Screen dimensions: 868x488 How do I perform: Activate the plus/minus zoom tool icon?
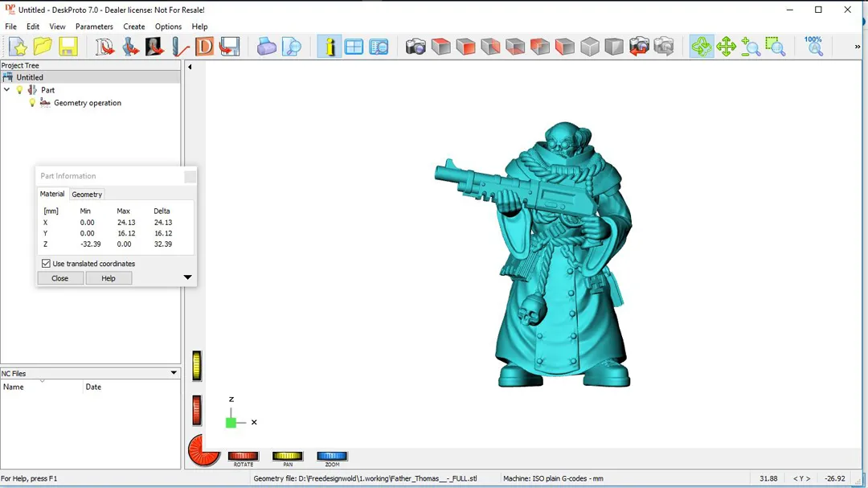click(751, 47)
